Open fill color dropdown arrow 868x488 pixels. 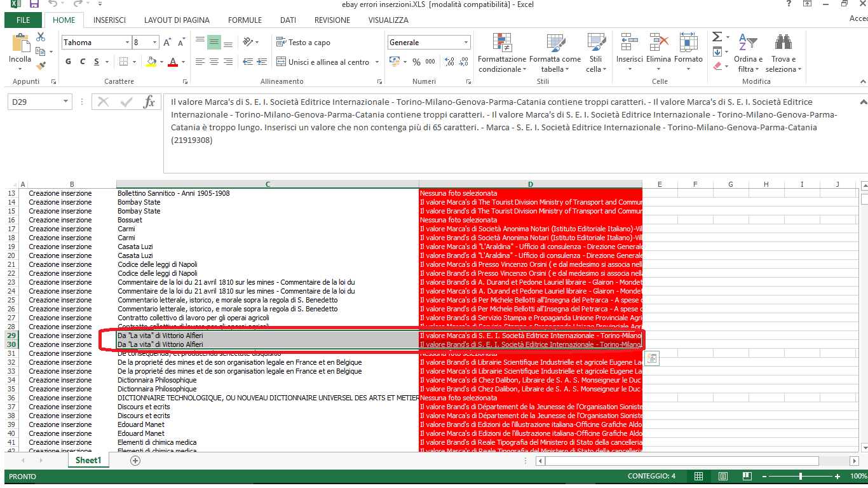[161, 62]
